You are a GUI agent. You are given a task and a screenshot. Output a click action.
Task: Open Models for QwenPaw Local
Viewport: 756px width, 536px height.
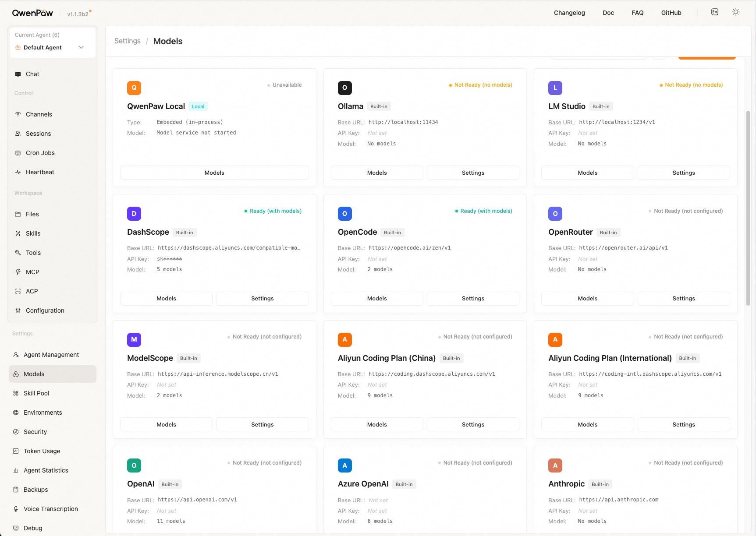click(x=214, y=173)
